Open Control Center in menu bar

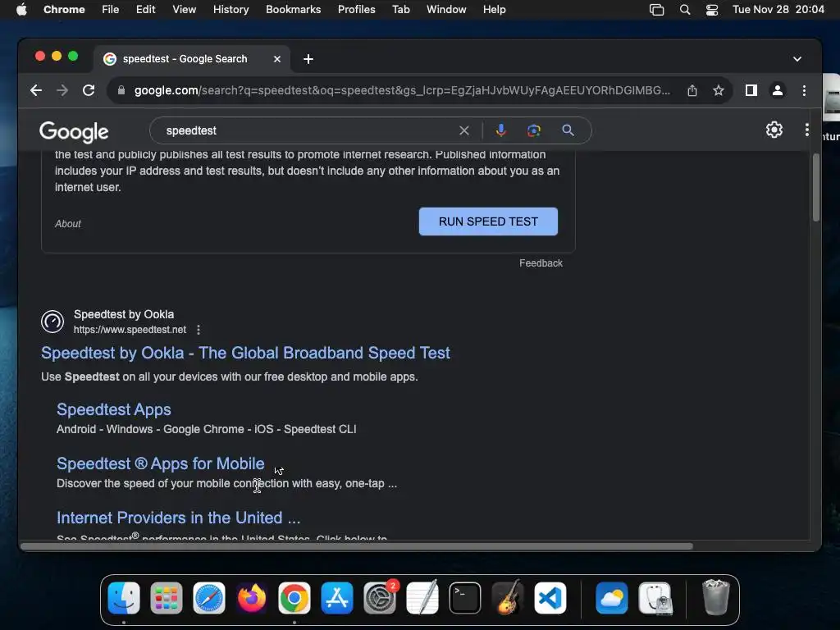(712, 10)
